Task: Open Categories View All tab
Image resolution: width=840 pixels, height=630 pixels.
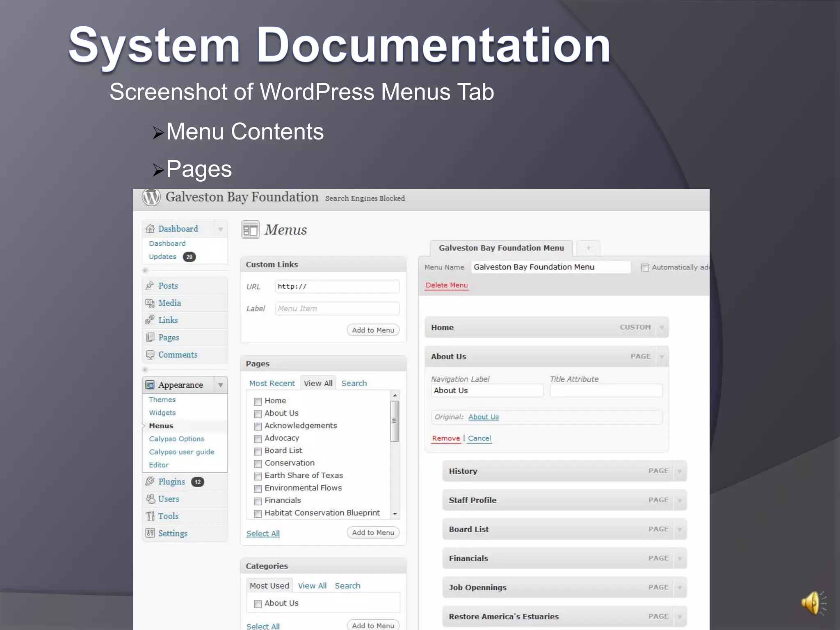Action: (312, 586)
